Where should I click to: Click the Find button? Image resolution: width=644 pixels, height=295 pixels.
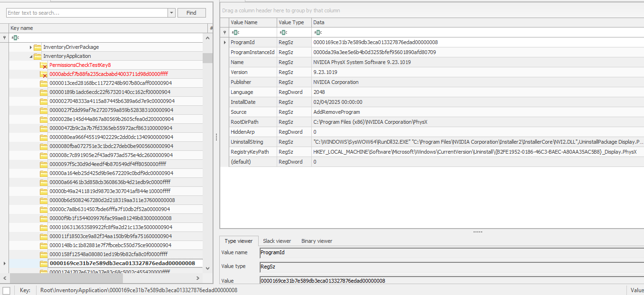[x=192, y=13]
